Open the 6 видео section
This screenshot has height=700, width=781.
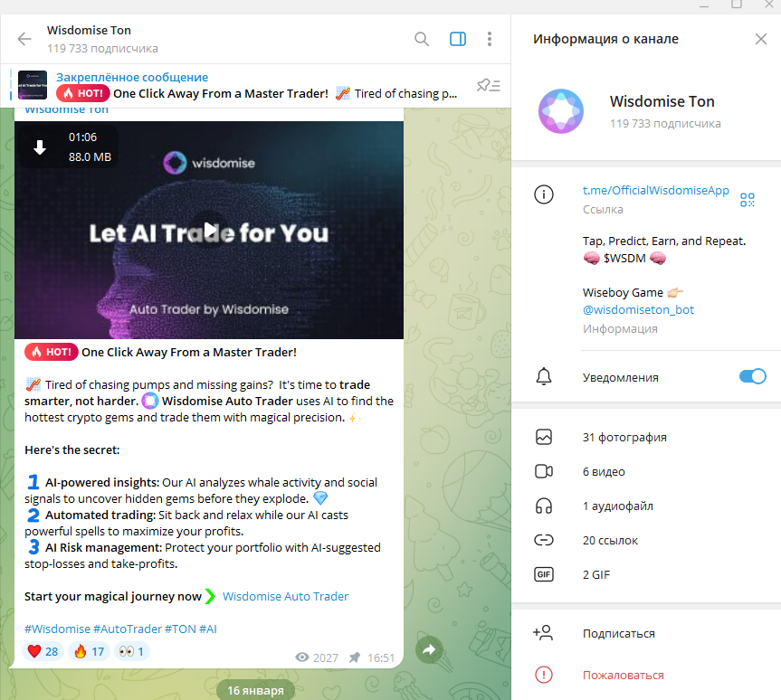point(646,471)
